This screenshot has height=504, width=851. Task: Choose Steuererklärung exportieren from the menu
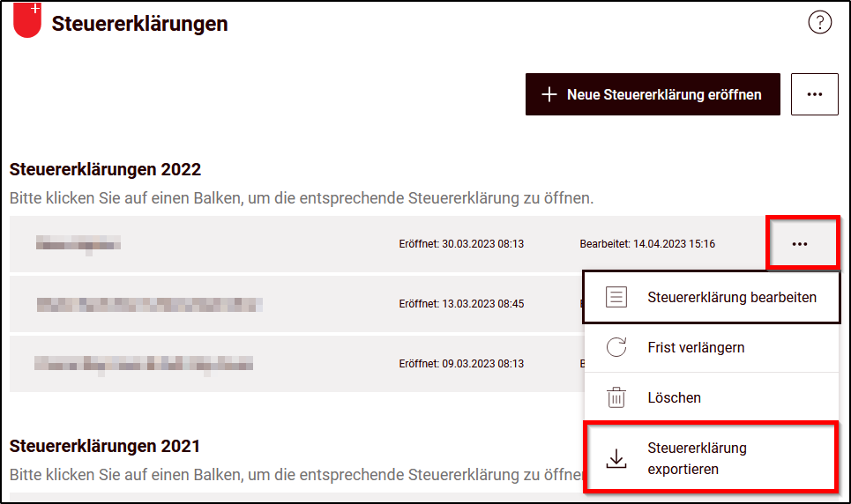click(696, 458)
